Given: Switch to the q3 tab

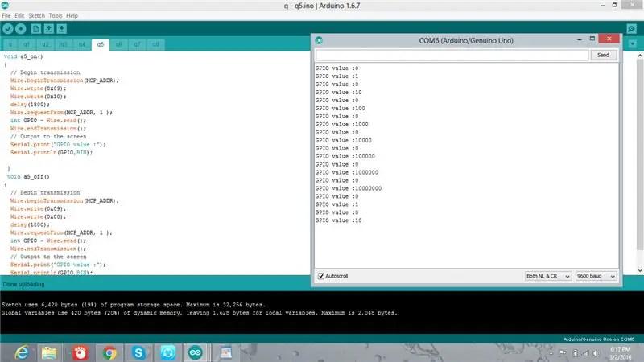Looking at the screenshot, I should point(64,44).
